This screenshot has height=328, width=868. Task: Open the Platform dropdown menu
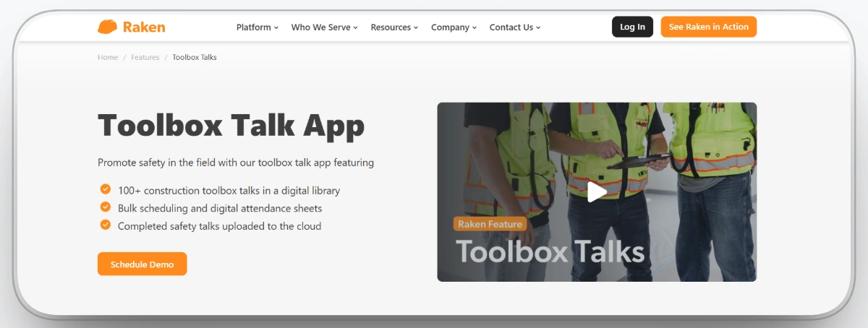tap(258, 27)
